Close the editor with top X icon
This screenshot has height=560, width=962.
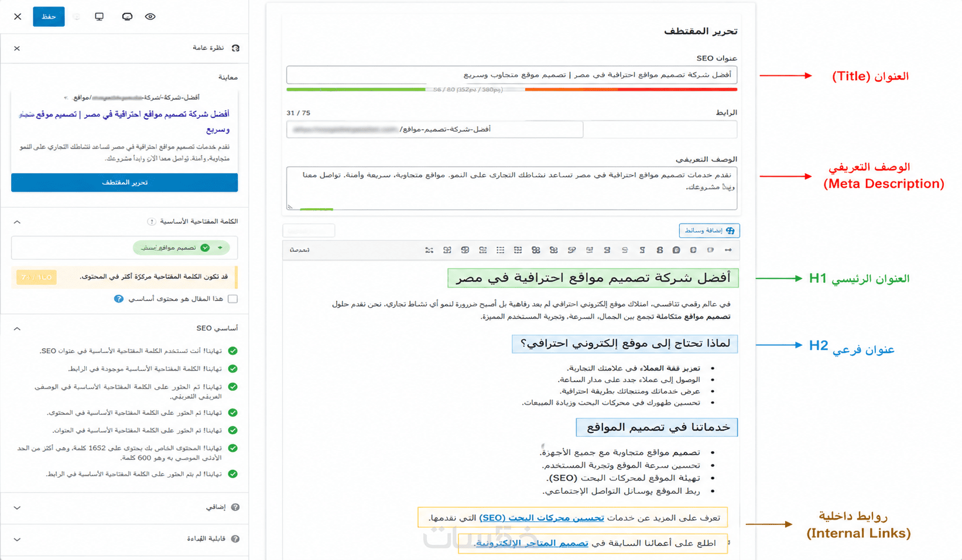pos(18,16)
